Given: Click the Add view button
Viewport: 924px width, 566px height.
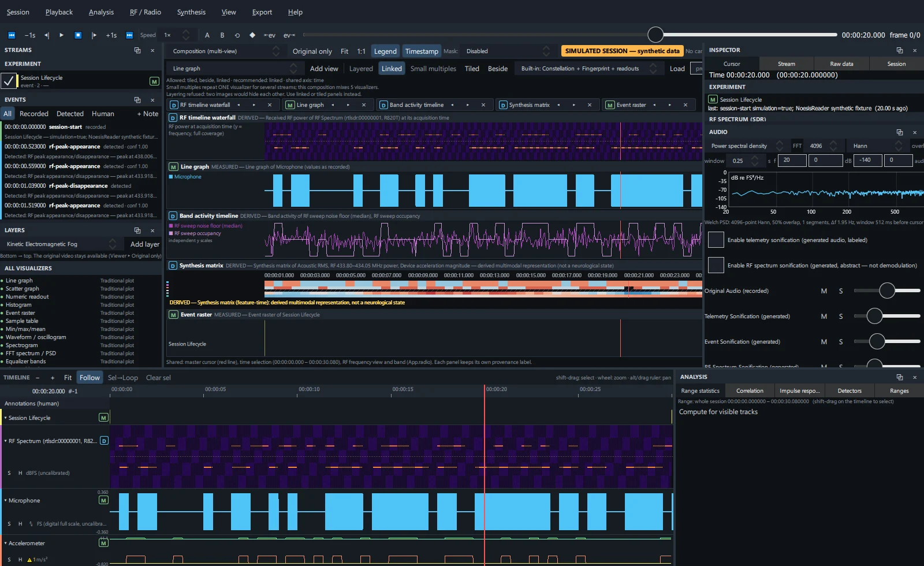Looking at the screenshot, I should (x=324, y=69).
